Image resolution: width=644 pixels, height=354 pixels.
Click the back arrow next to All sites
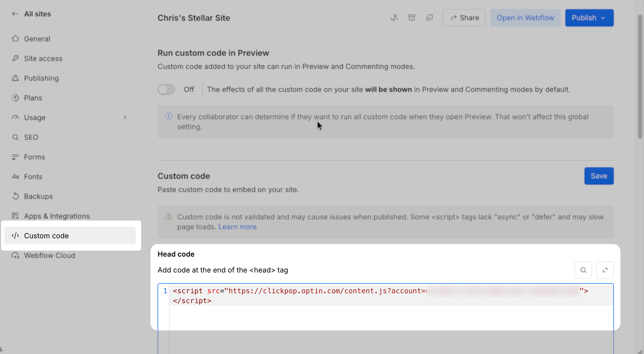point(15,14)
